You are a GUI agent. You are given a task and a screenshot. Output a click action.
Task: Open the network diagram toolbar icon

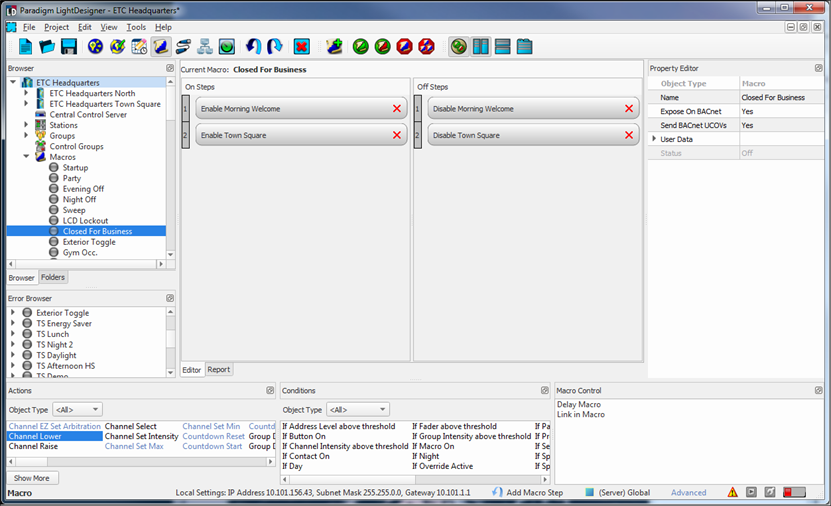click(x=205, y=47)
